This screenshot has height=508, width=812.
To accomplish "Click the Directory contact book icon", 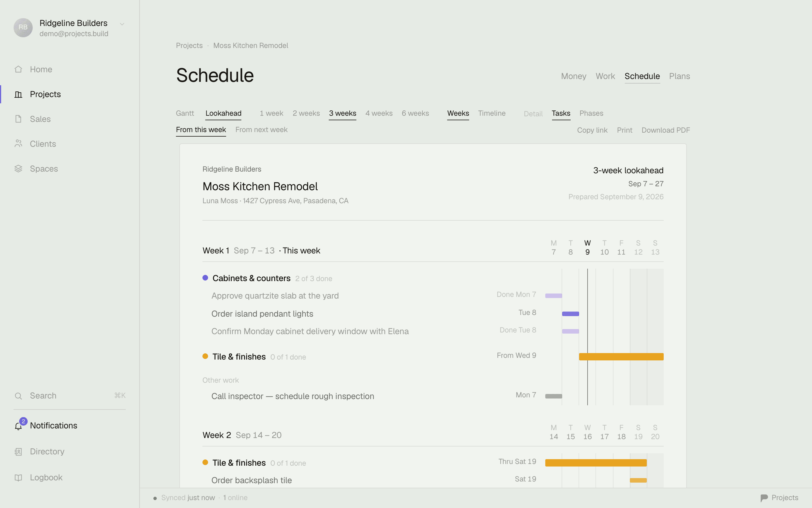I will click(18, 452).
